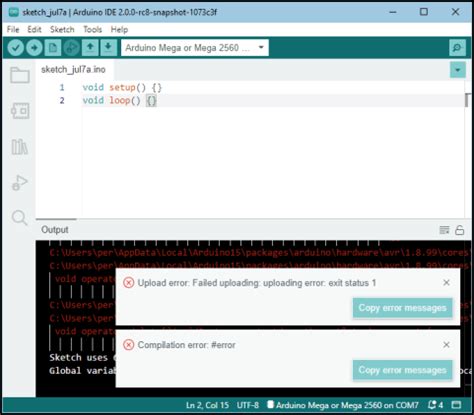474x415 pixels.
Task: Maximize the Arduino IDE window
Action: click(424, 12)
